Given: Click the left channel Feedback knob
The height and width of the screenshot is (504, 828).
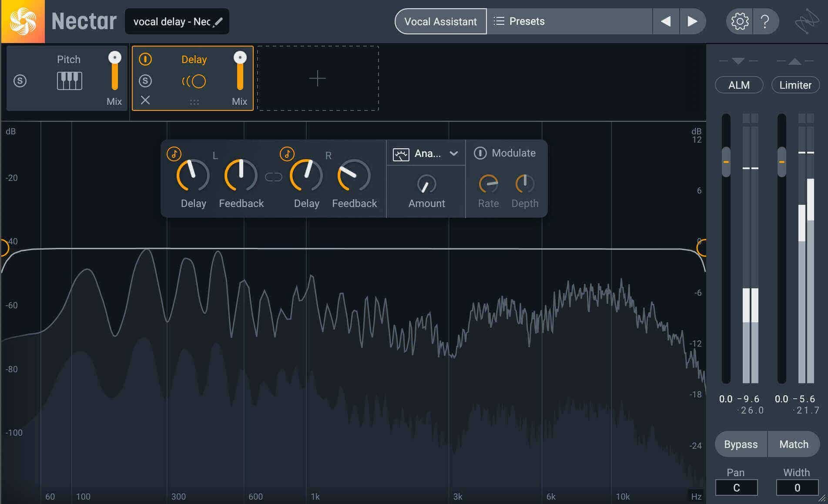Looking at the screenshot, I should coord(241,175).
